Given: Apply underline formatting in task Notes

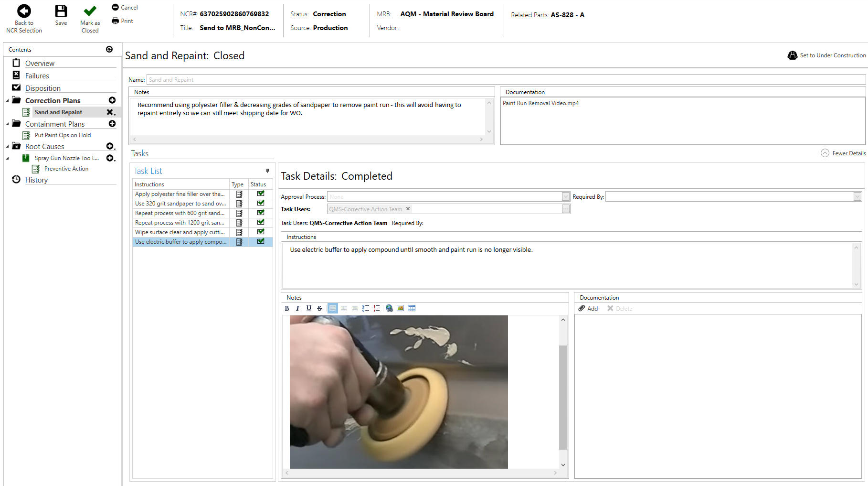Looking at the screenshot, I should 309,308.
